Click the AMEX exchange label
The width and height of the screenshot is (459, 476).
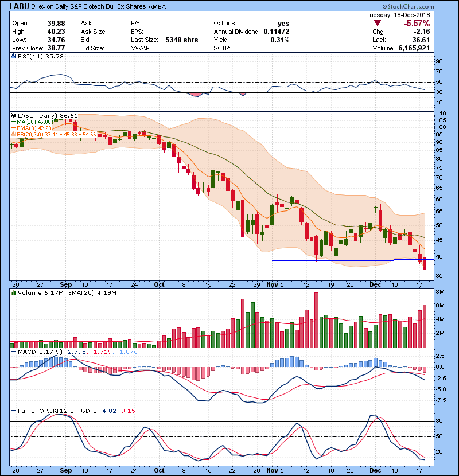pyautogui.click(x=157, y=7)
